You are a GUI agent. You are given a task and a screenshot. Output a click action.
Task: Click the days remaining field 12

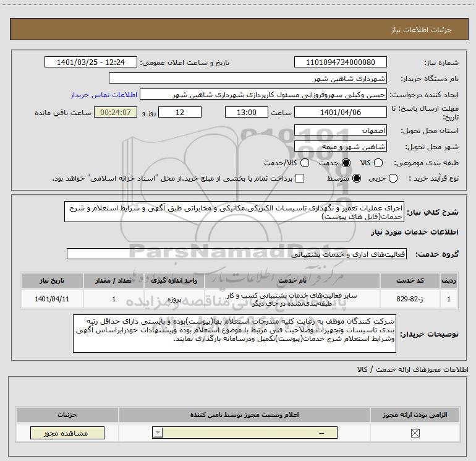tap(180, 112)
